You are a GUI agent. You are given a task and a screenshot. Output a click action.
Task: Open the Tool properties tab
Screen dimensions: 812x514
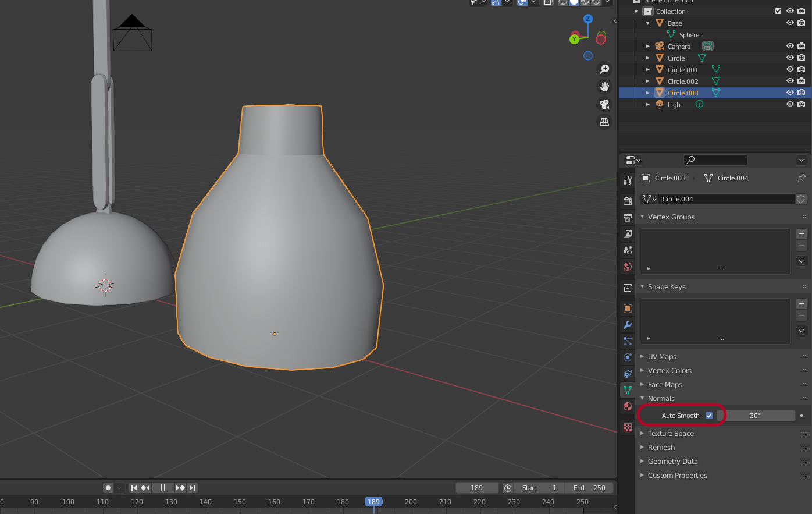pyautogui.click(x=628, y=180)
